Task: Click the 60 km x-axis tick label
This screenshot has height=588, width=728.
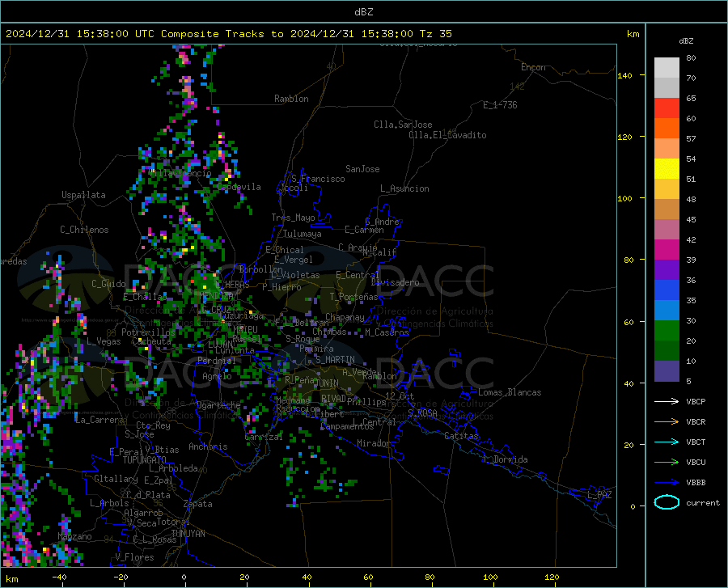Action: [368, 577]
